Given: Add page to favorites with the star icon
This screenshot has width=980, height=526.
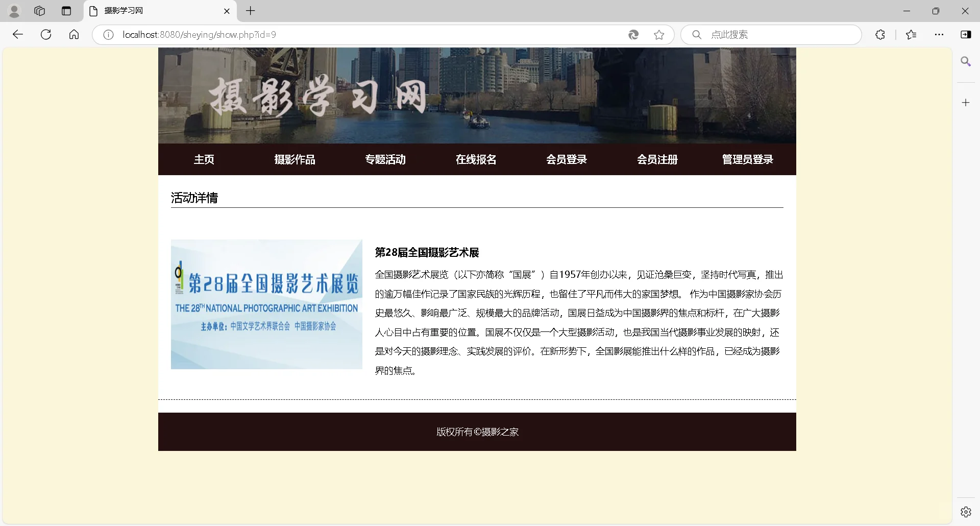Looking at the screenshot, I should click(x=659, y=35).
